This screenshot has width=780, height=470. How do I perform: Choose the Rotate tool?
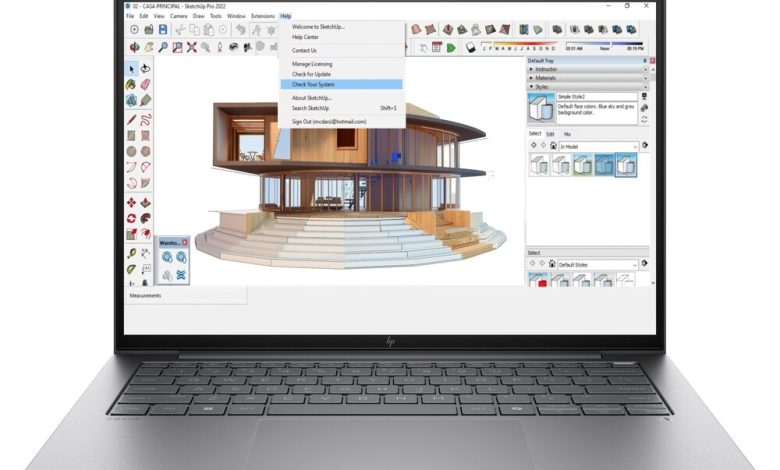pyautogui.click(x=131, y=218)
